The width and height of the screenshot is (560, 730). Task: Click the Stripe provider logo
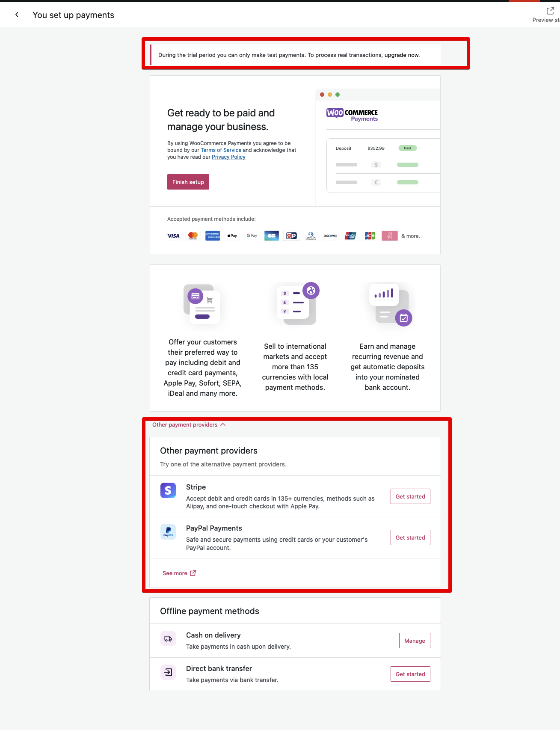tap(168, 490)
